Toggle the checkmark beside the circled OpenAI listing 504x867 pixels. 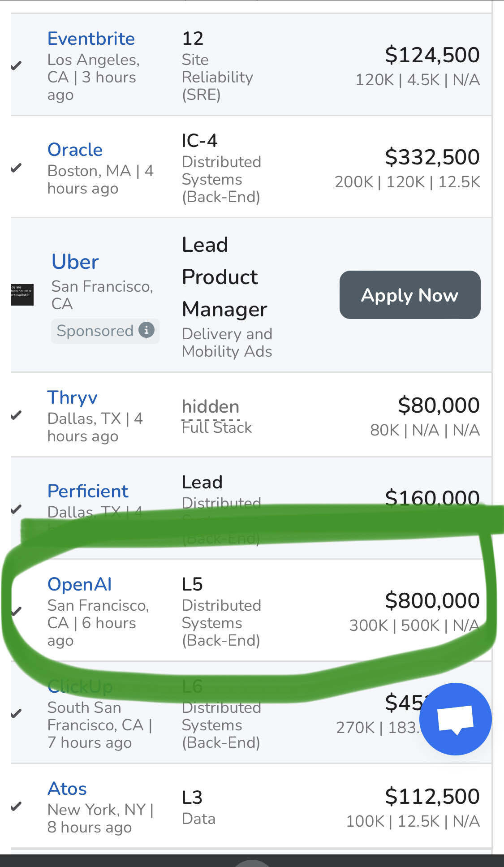click(x=17, y=610)
